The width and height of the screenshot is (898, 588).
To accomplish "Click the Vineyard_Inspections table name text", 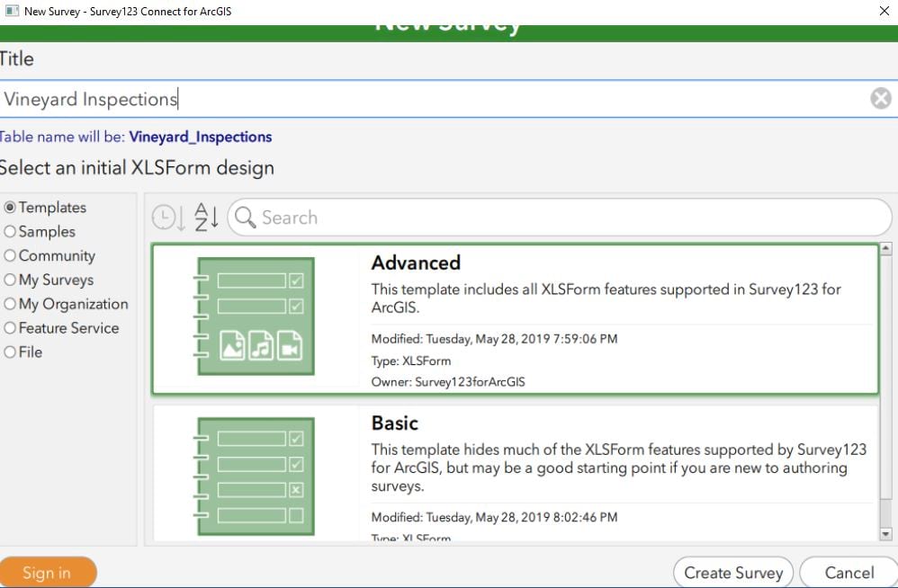I will [201, 137].
